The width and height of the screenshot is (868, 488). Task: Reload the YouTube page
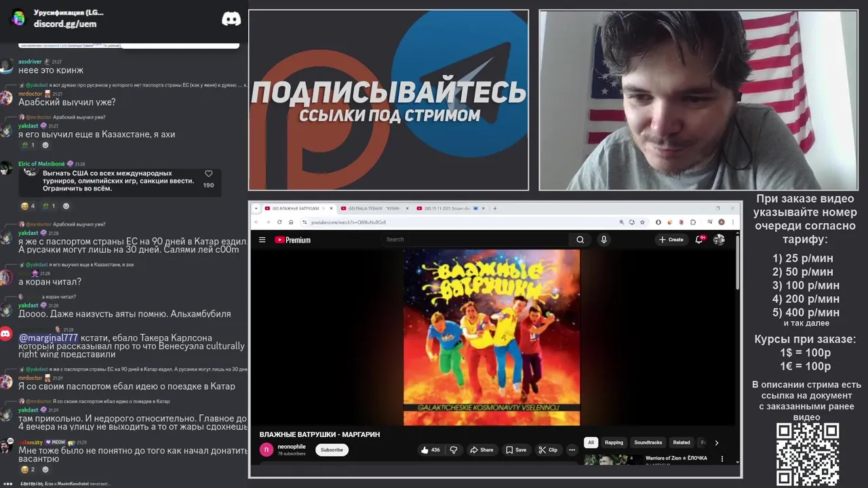(x=279, y=222)
